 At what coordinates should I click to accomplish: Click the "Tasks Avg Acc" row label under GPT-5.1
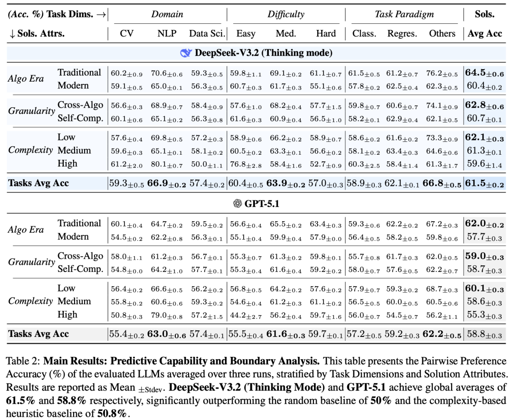click(38, 334)
